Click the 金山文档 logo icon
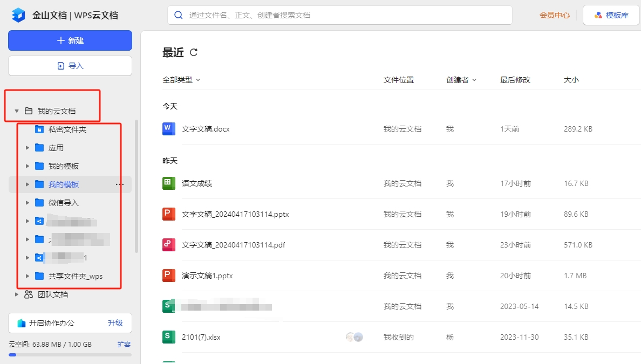Image resolution: width=641 pixels, height=364 pixels. coord(18,15)
